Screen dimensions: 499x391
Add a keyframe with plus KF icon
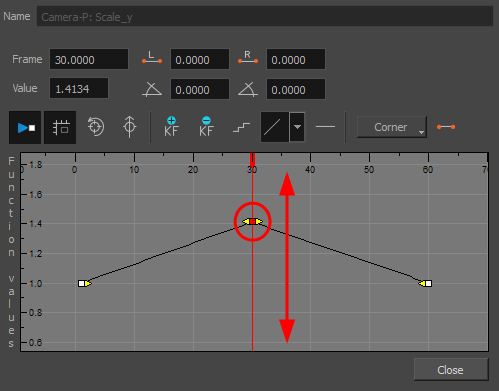pos(171,127)
